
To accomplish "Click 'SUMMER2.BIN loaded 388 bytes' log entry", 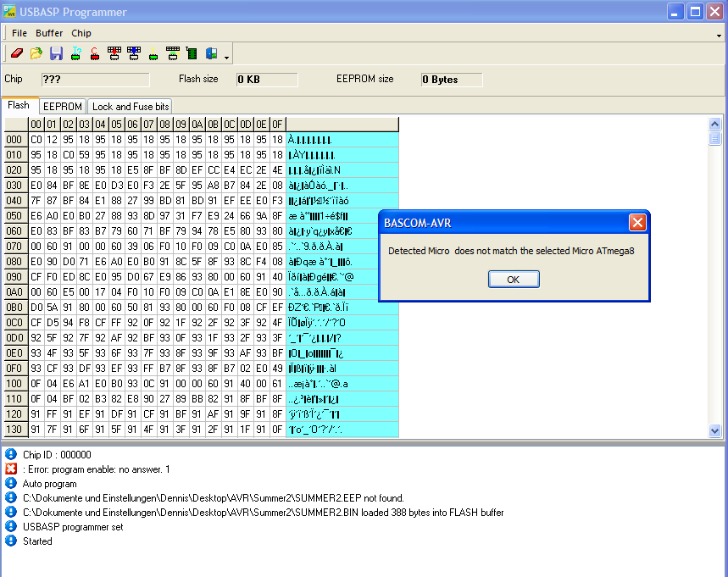I will coord(264,513).
